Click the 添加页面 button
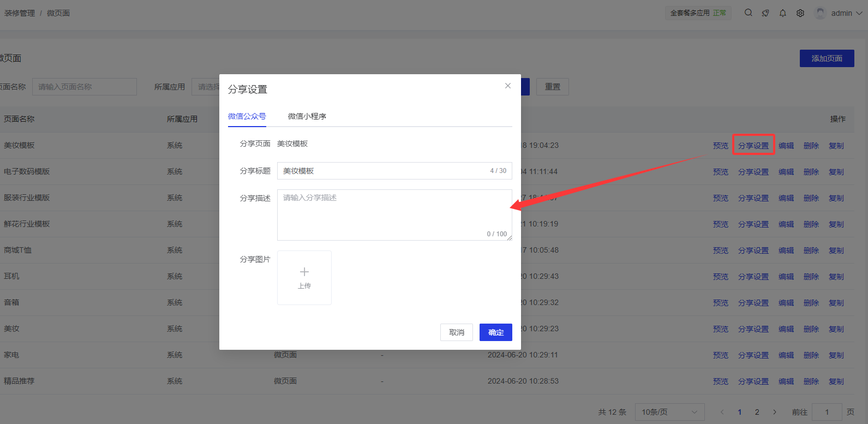868x424 pixels. coord(827,58)
